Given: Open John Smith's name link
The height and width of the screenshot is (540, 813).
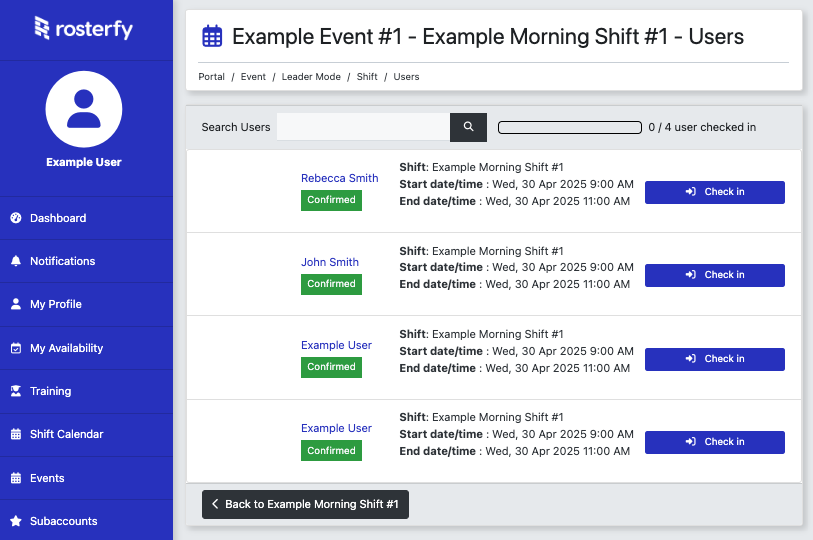Looking at the screenshot, I should click(x=330, y=262).
